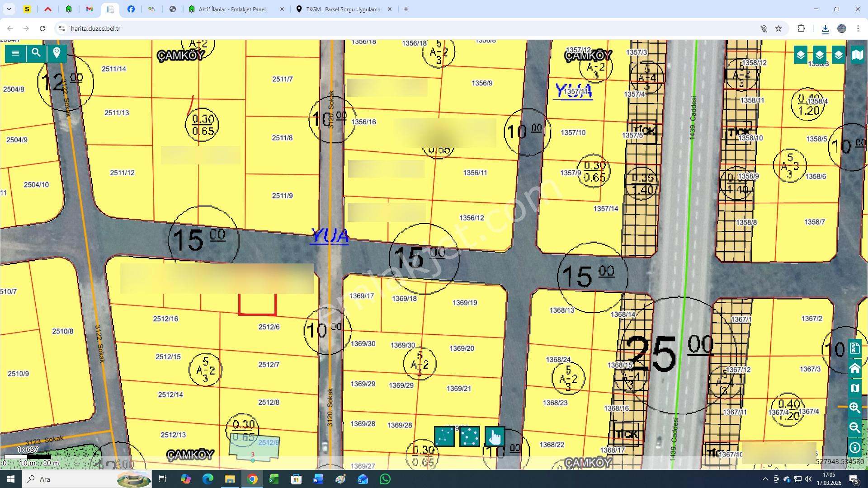Zoom in with the magnifier plus button
This screenshot has height=488, width=868.
pos(855,408)
